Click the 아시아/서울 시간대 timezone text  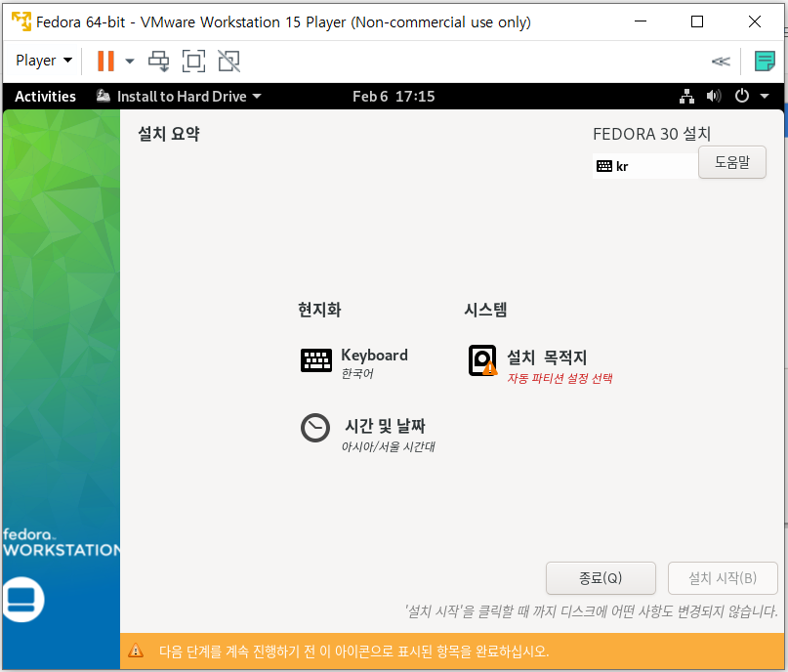point(388,446)
